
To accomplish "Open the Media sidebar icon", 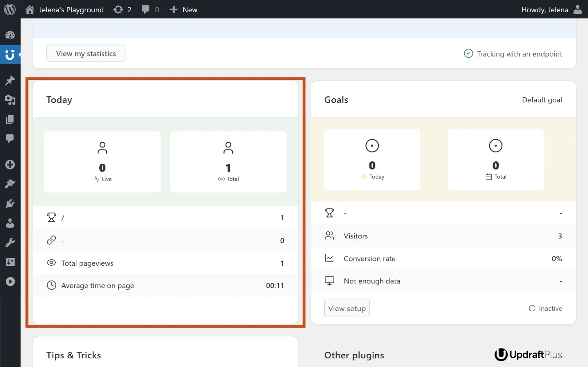I will [x=10, y=100].
